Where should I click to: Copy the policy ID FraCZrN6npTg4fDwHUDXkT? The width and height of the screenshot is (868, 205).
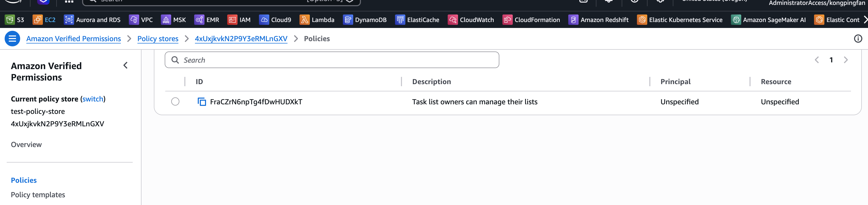pyautogui.click(x=201, y=102)
